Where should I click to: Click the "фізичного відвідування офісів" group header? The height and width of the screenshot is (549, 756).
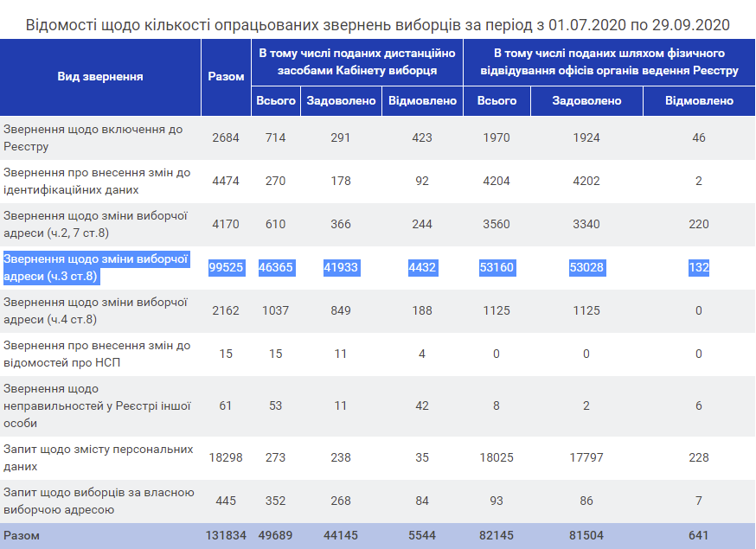click(609, 61)
